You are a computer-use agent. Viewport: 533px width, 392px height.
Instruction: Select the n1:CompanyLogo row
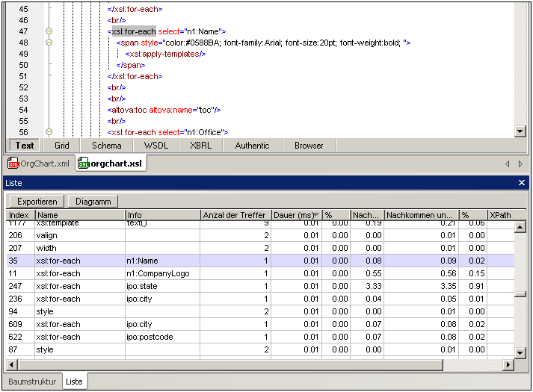260,273
